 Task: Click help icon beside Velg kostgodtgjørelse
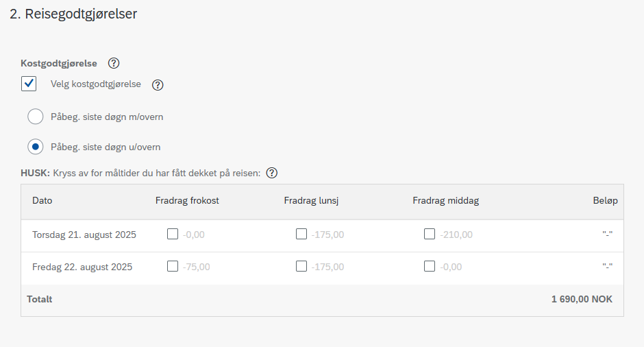pyautogui.click(x=158, y=85)
